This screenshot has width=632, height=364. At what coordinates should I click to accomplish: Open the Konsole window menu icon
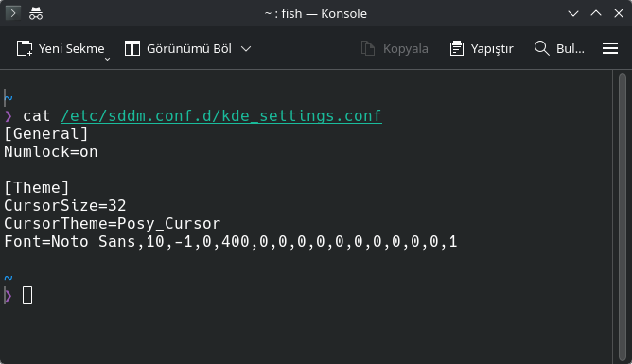coord(13,13)
